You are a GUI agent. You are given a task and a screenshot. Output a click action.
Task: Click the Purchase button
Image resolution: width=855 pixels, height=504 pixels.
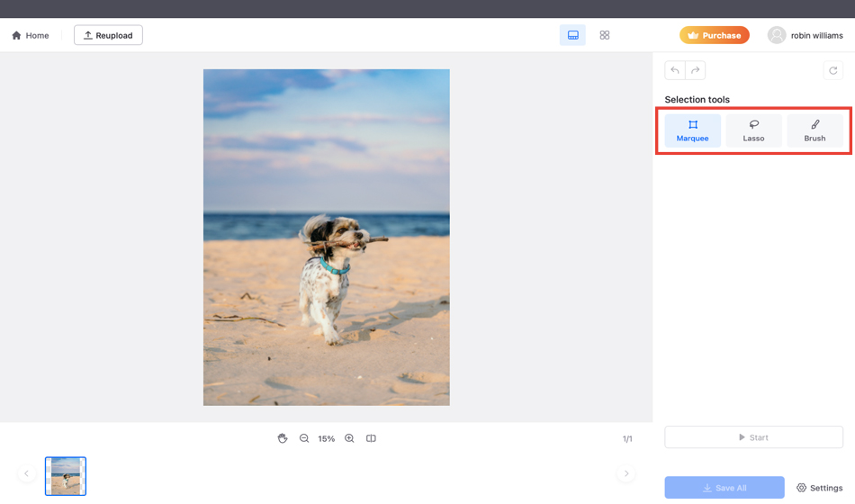pos(715,35)
